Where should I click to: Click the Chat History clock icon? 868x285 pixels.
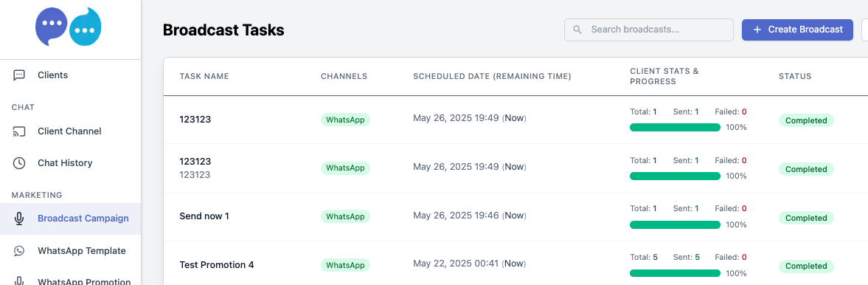click(x=19, y=163)
